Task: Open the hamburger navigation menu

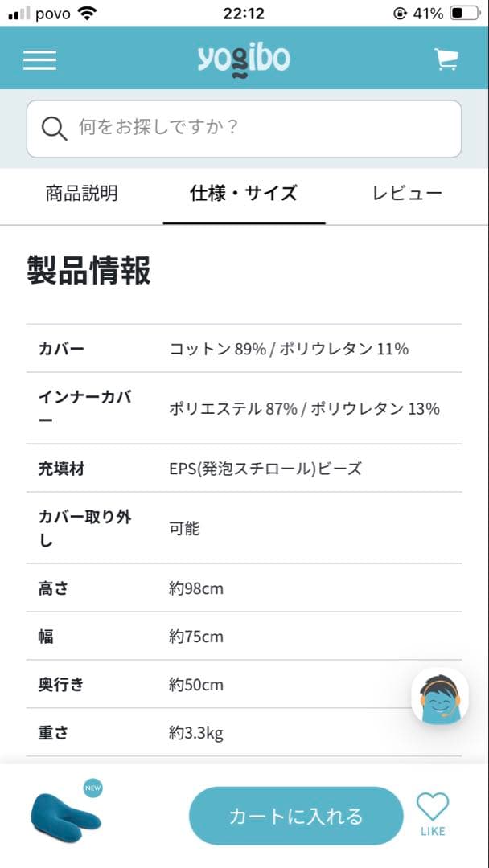Action: (x=39, y=59)
